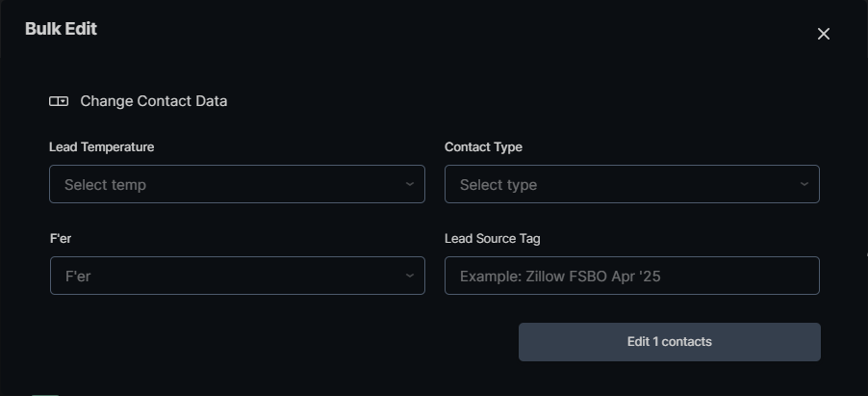Click the Contact Type chevron arrow
Screen dimensions: 868x396
pyautogui.click(x=804, y=184)
